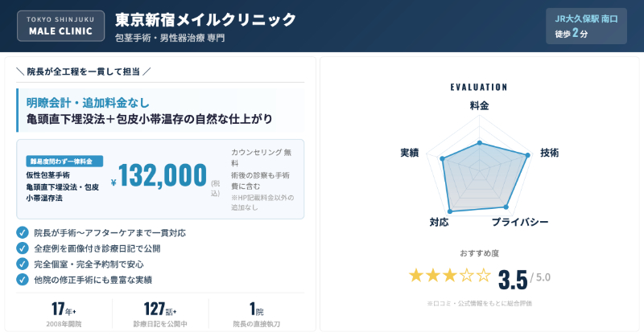Click the 東京新宿メイルクリニック clinic title
The image size is (644, 336).
[x=205, y=19]
